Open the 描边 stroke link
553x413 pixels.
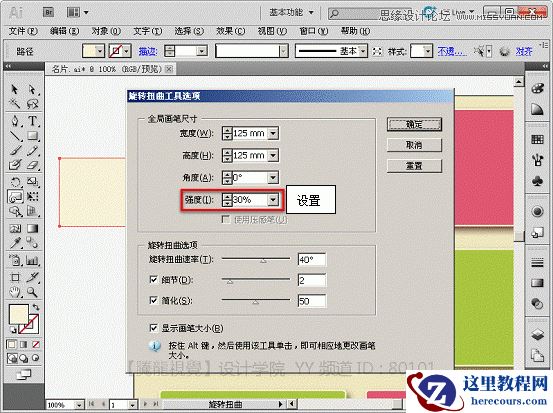pyautogui.click(x=147, y=51)
